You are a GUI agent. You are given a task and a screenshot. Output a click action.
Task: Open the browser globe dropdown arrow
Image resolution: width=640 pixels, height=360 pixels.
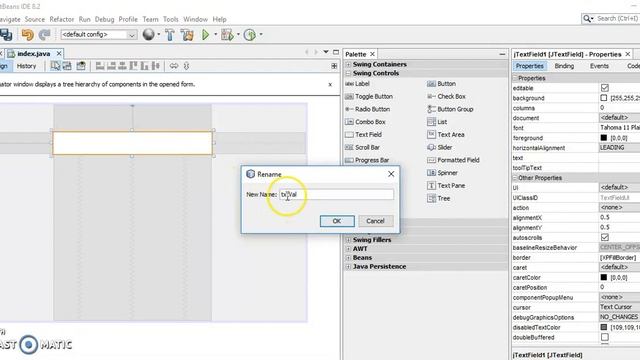159,35
